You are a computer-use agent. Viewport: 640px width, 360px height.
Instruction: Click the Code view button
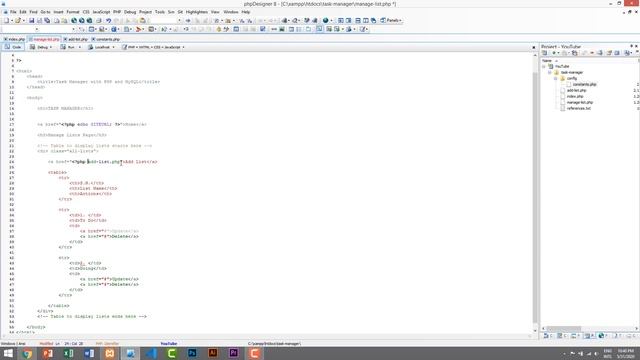click(13, 47)
